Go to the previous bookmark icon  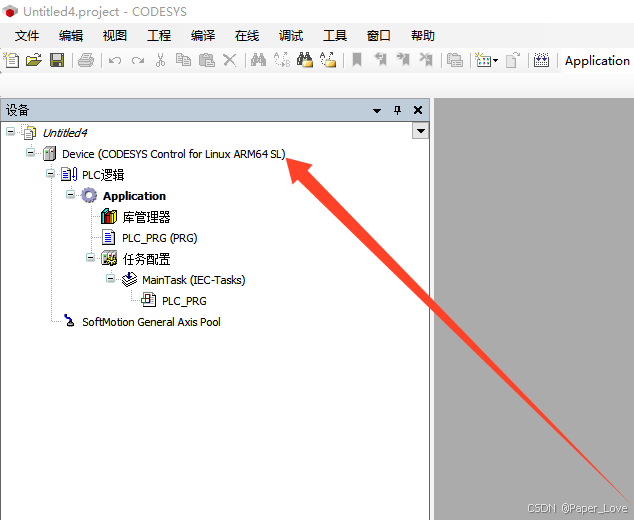tap(380, 60)
